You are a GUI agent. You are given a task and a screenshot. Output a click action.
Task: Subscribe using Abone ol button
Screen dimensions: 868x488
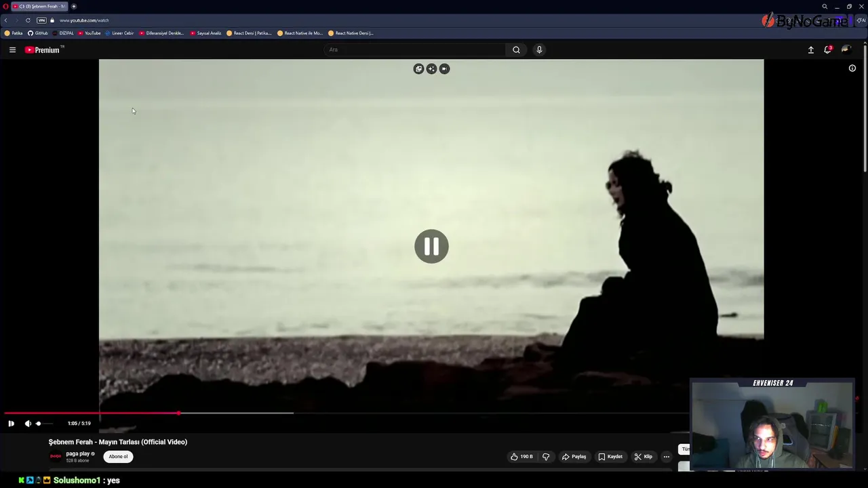click(x=118, y=457)
